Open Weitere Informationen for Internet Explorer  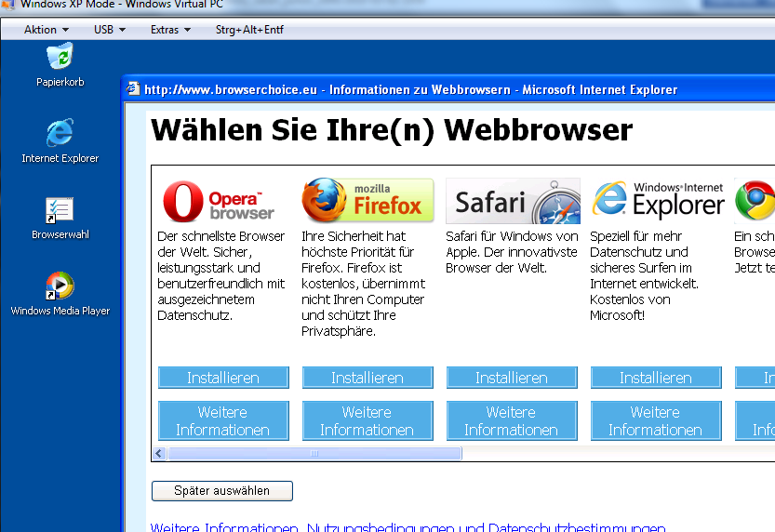[657, 421]
